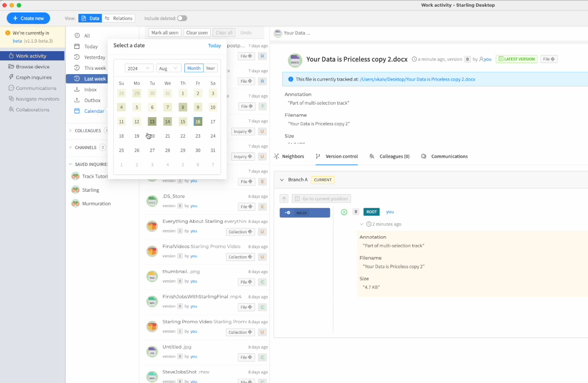Click the Create new button
Viewport: 588px width, 383px height.
pyautogui.click(x=28, y=18)
